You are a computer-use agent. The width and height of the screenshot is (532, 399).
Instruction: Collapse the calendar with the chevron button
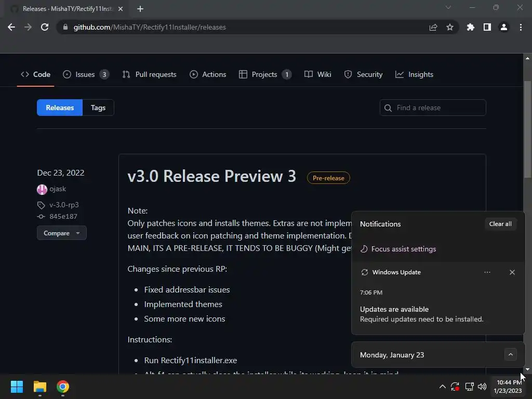510,354
